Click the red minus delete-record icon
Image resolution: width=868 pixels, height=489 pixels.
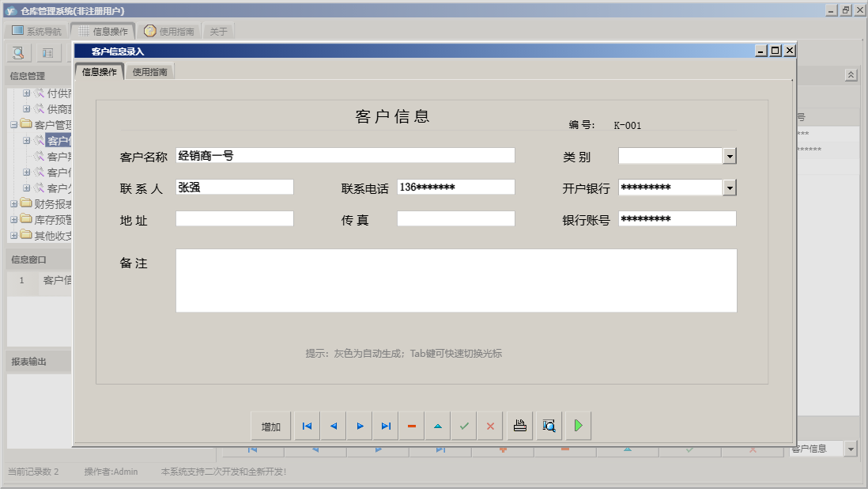click(411, 426)
